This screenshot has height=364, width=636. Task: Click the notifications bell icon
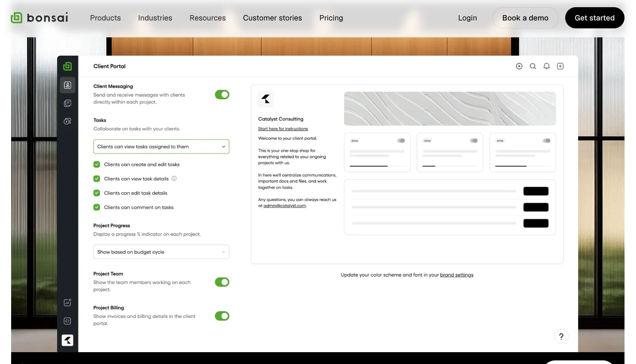[547, 66]
